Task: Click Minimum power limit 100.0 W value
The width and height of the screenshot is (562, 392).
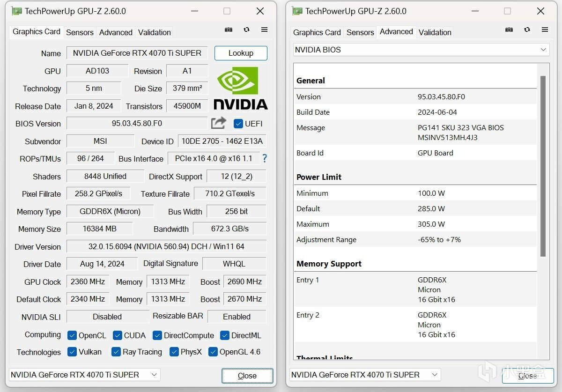Action: click(x=431, y=193)
